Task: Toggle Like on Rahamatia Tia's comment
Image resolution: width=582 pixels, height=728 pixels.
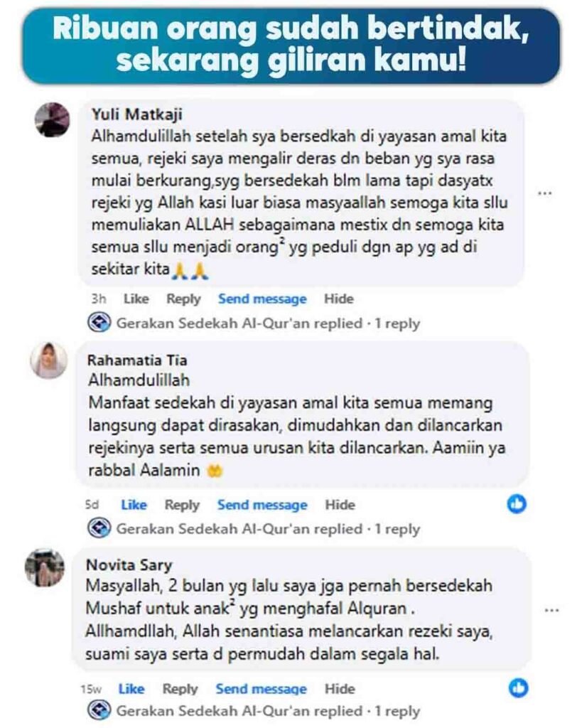Action: [x=134, y=505]
